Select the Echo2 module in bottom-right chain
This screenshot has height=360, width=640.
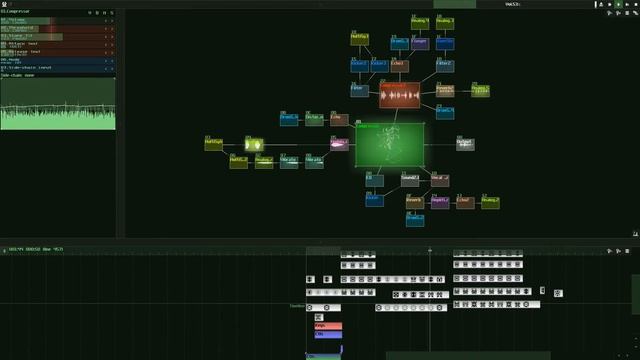pyautogui.click(x=465, y=203)
